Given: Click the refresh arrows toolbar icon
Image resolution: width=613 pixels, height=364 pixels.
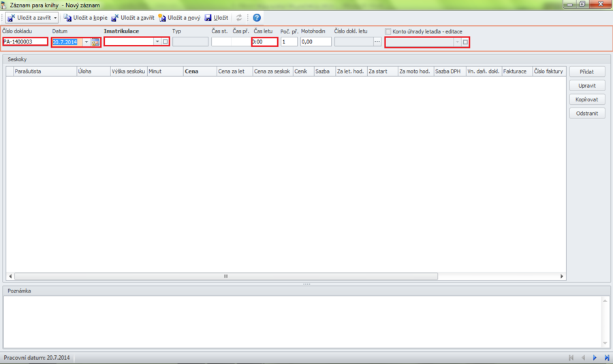Looking at the screenshot, I should (x=239, y=18).
